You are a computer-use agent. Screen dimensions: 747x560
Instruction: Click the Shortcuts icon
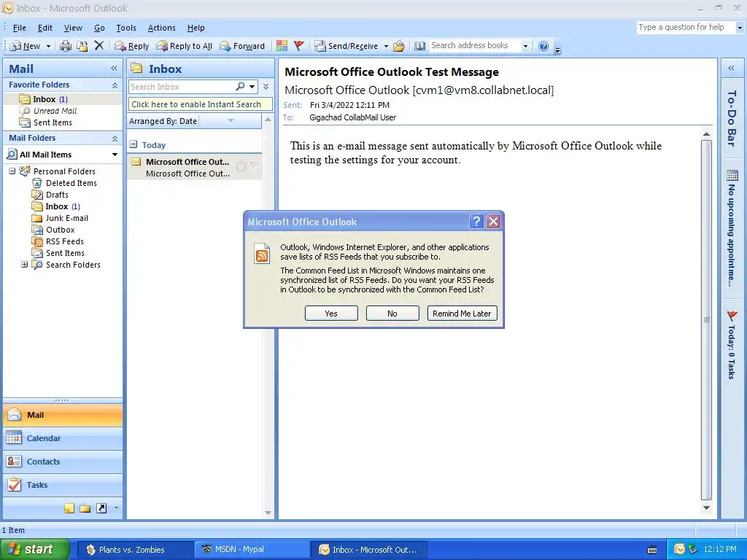[x=101, y=508]
